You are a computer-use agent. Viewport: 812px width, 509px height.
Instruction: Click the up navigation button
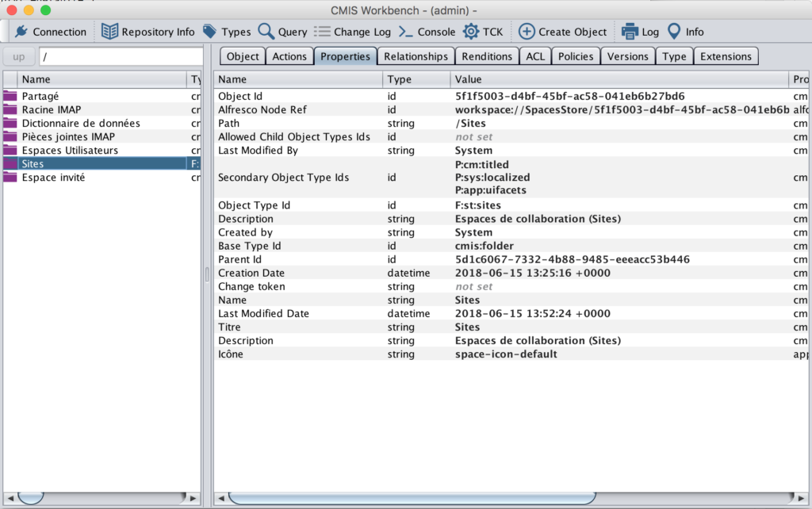tap(19, 56)
